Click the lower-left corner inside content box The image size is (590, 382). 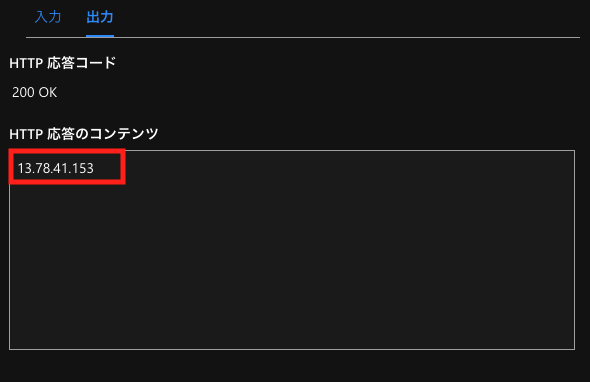[x=17, y=342]
